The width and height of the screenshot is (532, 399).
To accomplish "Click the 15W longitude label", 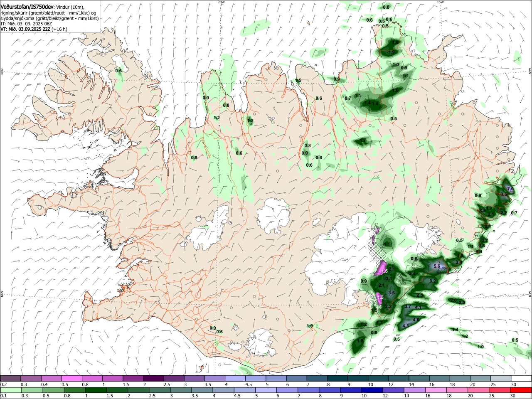I will [x=440, y=2].
